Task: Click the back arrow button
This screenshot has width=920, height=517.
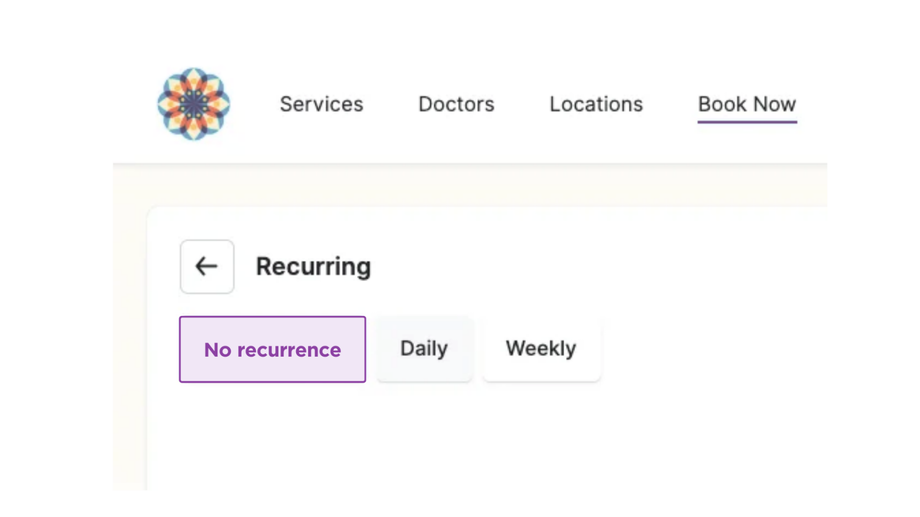Action: pyautogui.click(x=207, y=267)
